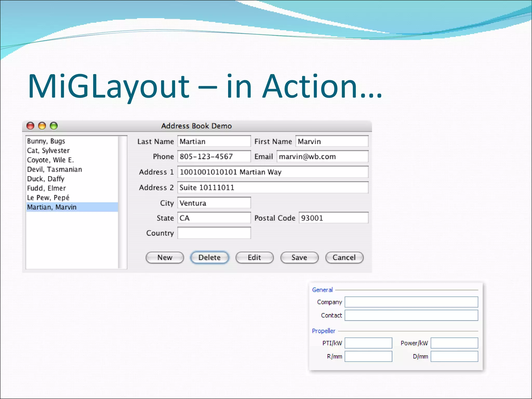Click into the Email field

click(x=322, y=156)
